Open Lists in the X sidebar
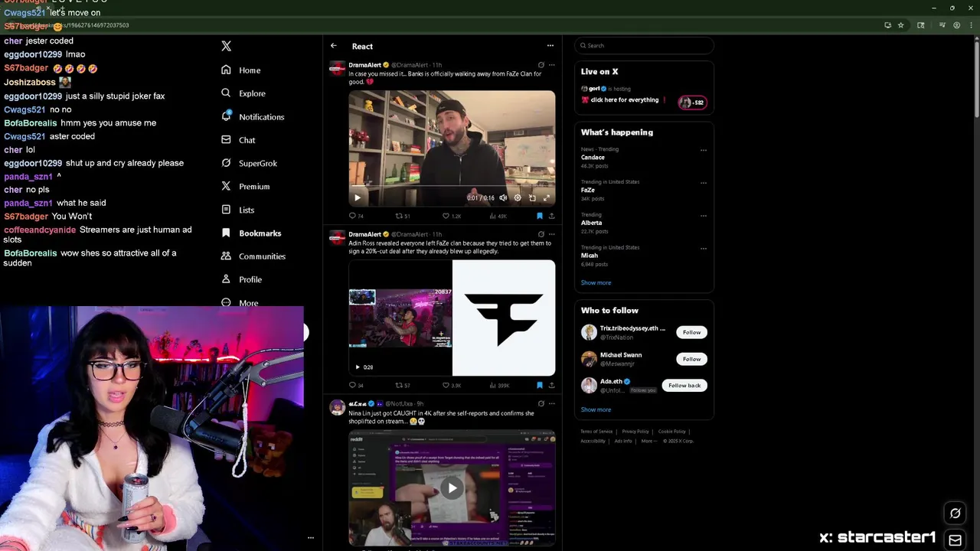The image size is (980, 551). (237, 210)
